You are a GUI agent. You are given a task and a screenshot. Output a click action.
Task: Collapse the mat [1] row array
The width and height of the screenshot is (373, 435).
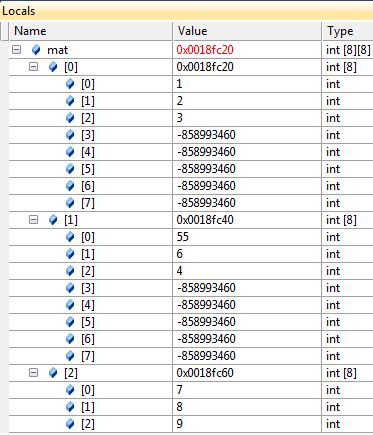tap(33, 220)
